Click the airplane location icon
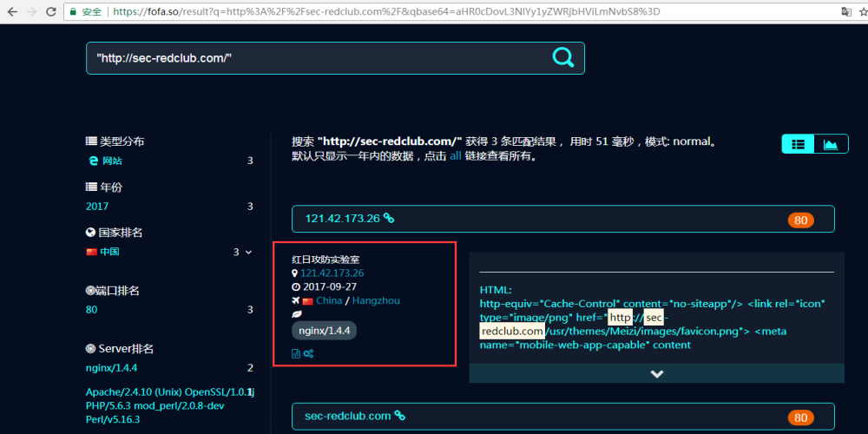This screenshot has height=434, width=868. [296, 300]
